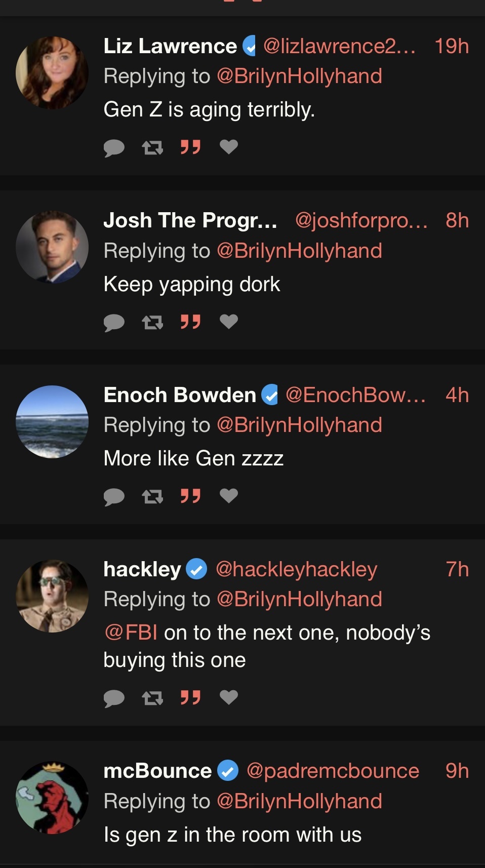Image resolution: width=485 pixels, height=868 pixels.
Task: Open mcBounce's Hellboy avatar
Action: coord(52,798)
